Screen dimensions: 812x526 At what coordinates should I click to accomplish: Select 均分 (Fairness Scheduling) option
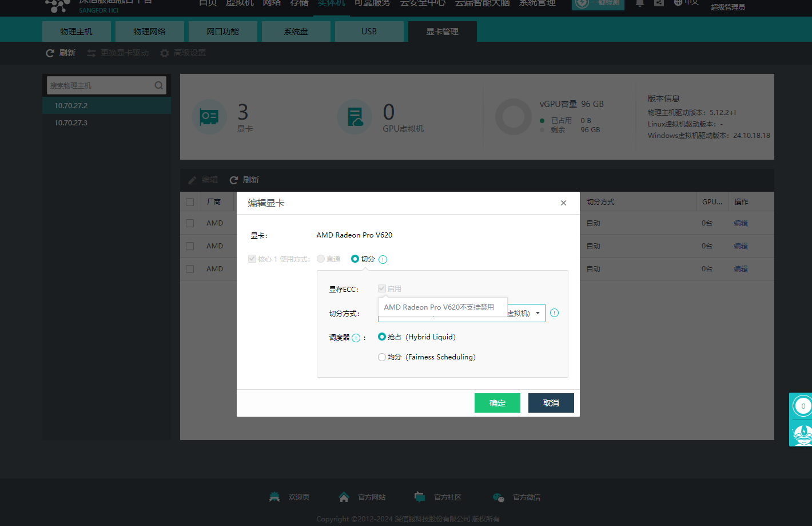pos(382,357)
